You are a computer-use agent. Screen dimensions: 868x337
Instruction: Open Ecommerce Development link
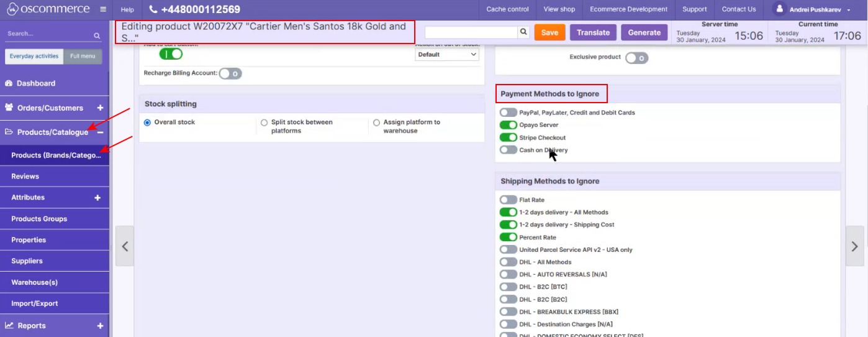point(629,9)
